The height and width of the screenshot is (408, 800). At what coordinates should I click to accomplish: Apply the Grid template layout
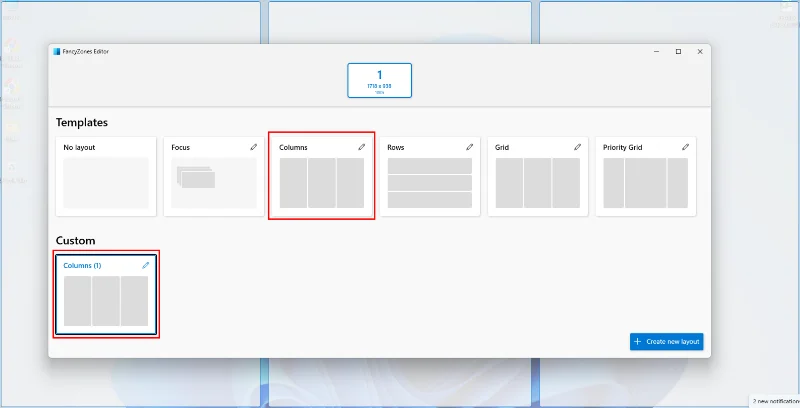point(537,182)
